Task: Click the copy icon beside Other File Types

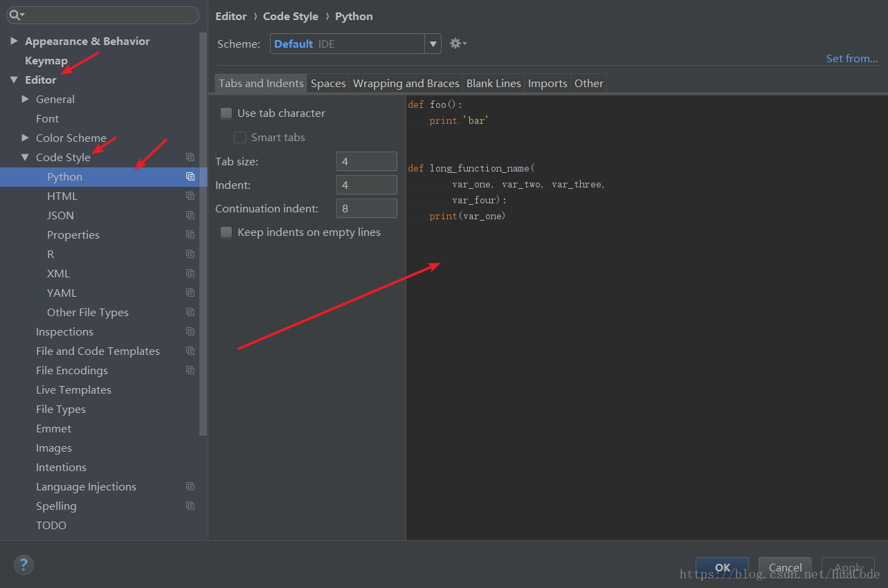Action: coord(190,312)
